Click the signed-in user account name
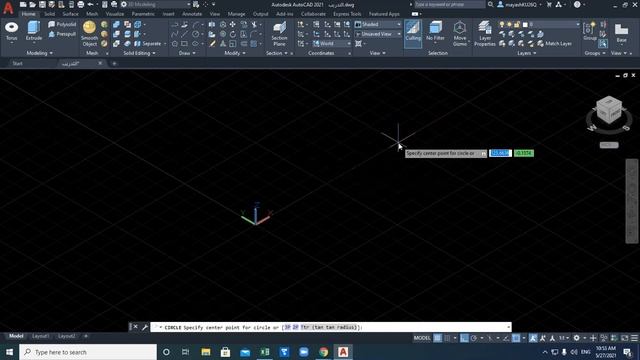This screenshot has width=640, height=360. coord(521,4)
